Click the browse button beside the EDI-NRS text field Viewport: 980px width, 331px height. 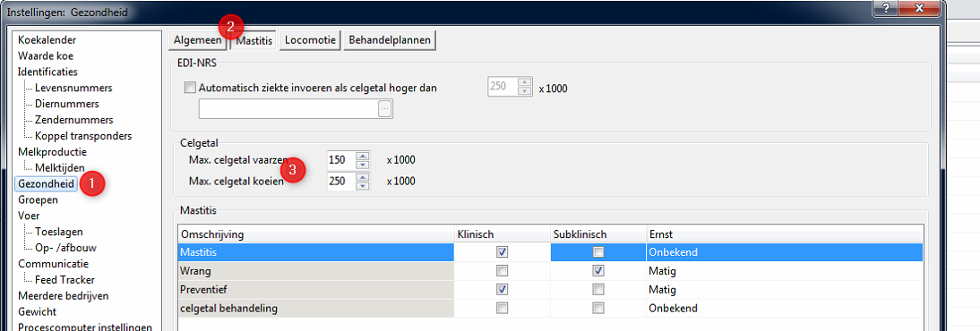[x=384, y=108]
